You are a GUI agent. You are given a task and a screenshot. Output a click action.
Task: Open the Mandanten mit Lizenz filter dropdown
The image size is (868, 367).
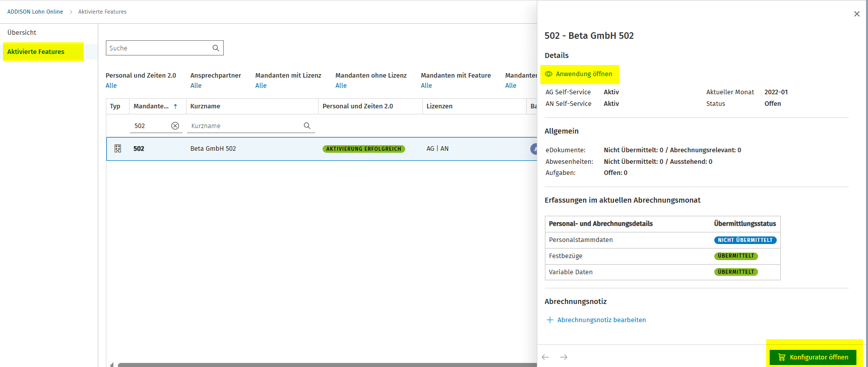[261, 86]
